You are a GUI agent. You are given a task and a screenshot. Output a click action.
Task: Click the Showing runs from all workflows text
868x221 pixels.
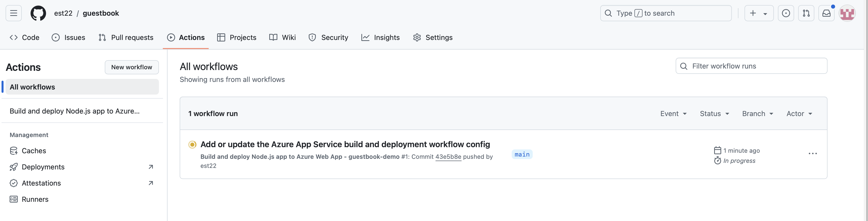click(x=232, y=79)
